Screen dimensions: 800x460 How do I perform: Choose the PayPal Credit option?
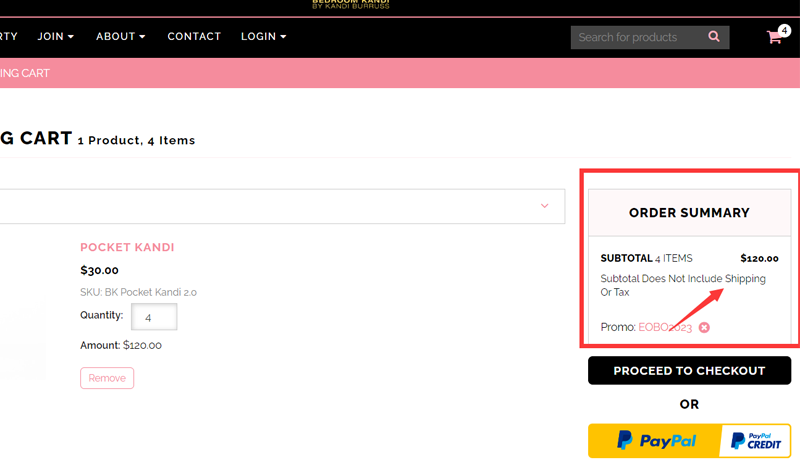point(756,441)
